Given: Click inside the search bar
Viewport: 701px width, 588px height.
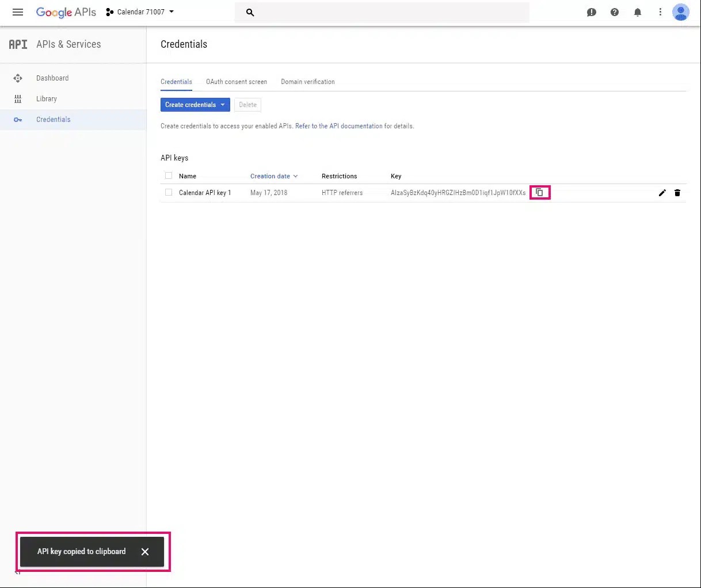Looking at the screenshot, I should (382, 12).
